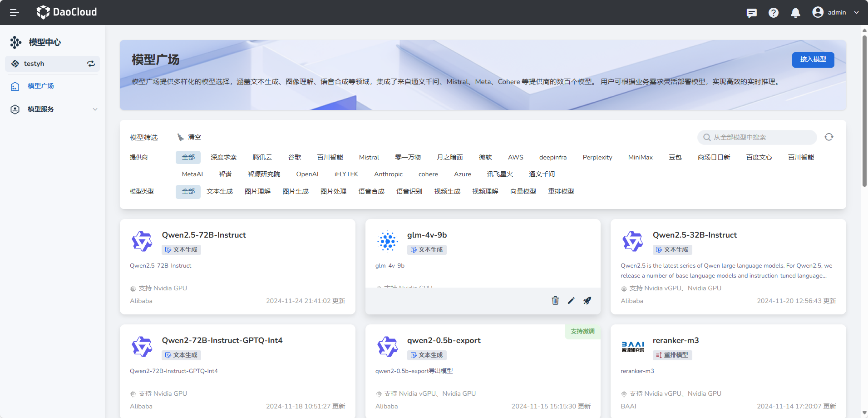
Task: Filter model type by 视频生成
Action: click(x=447, y=191)
